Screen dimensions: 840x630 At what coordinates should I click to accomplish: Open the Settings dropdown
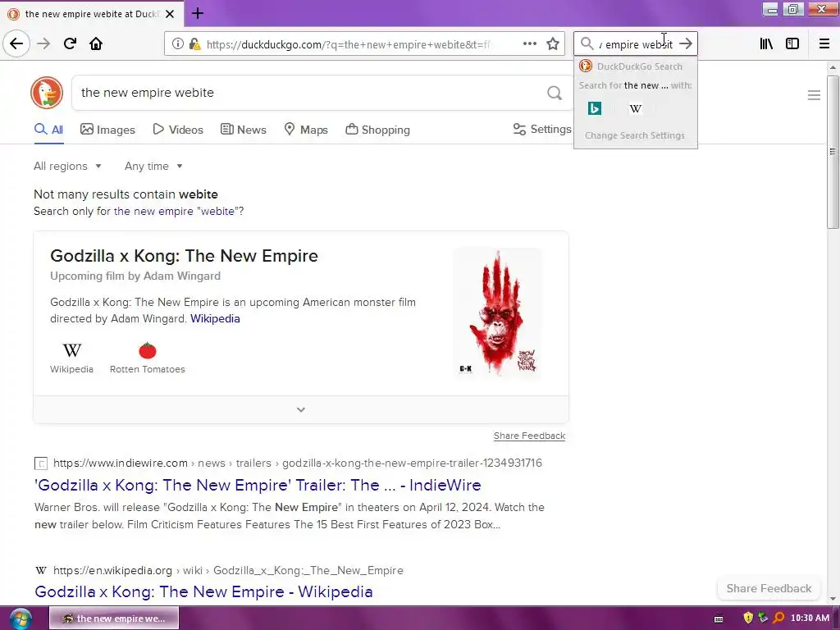click(x=542, y=129)
